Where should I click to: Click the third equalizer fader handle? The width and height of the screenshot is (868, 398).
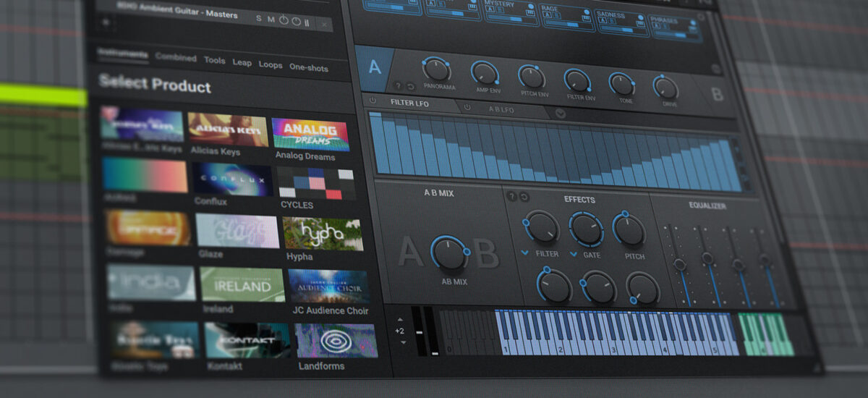coord(739,265)
